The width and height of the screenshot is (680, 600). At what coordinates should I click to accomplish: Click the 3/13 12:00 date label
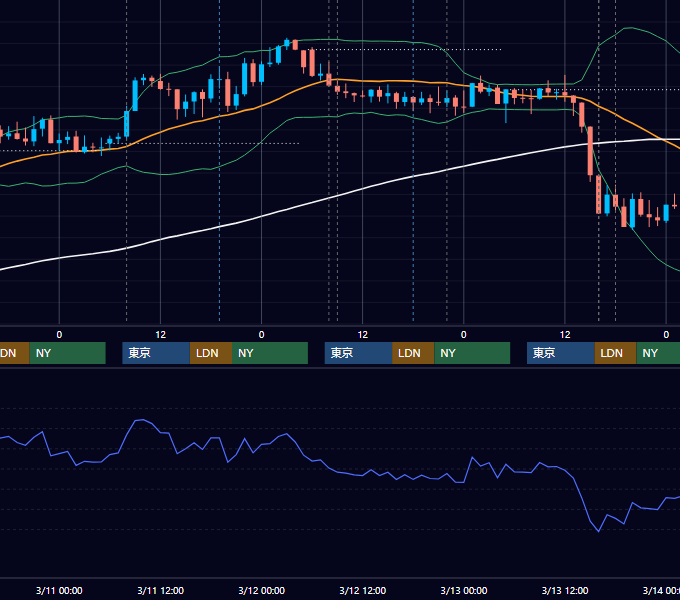(x=565, y=590)
